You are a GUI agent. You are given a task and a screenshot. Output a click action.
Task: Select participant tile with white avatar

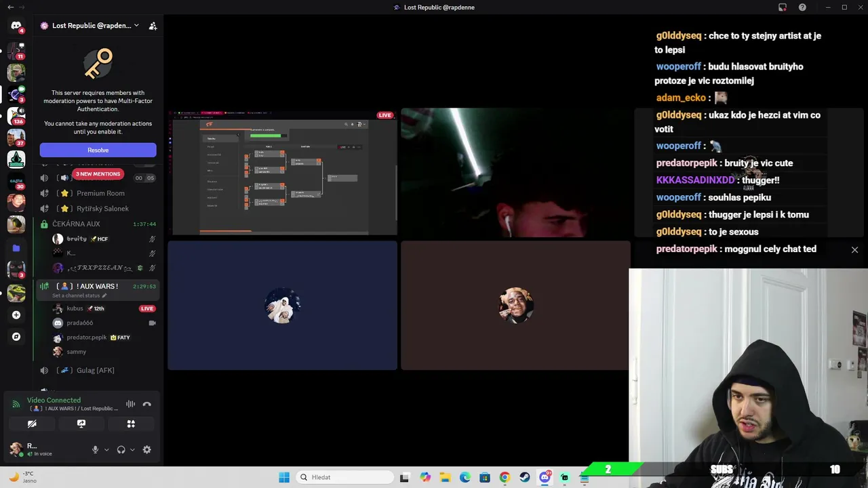point(282,306)
